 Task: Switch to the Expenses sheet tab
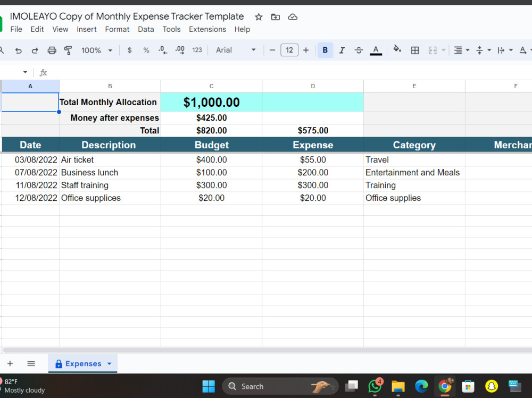83,363
